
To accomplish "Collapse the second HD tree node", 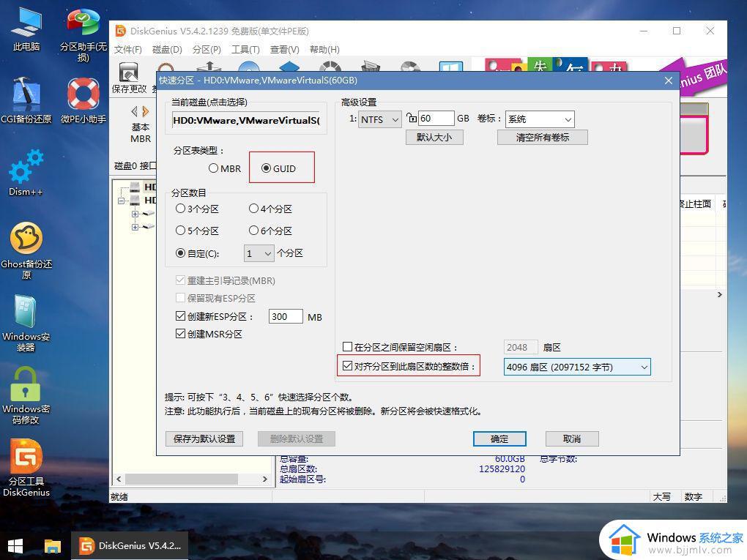I will [x=122, y=201].
